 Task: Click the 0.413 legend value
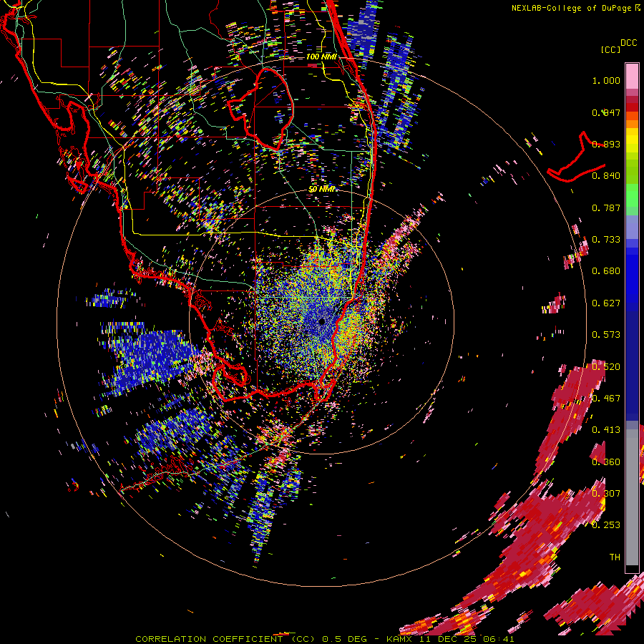click(x=606, y=430)
